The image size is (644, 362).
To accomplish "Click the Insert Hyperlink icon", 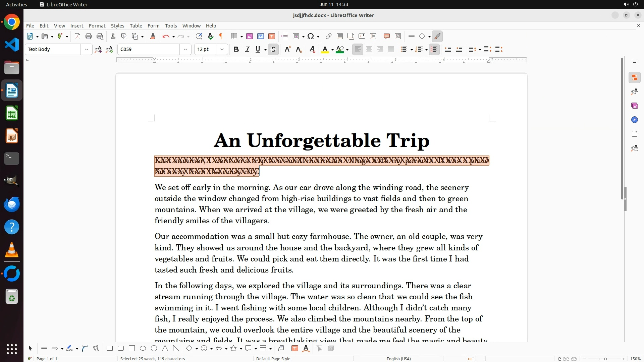I will coord(329,37).
